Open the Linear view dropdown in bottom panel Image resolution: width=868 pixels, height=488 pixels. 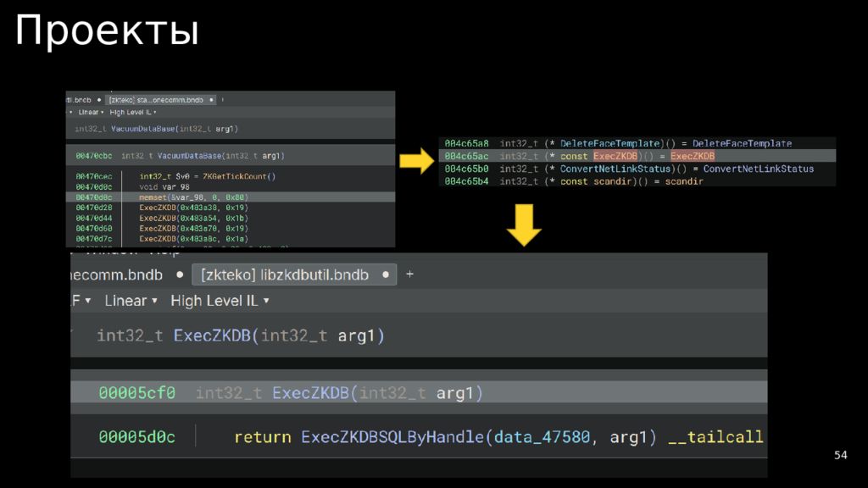(131, 301)
